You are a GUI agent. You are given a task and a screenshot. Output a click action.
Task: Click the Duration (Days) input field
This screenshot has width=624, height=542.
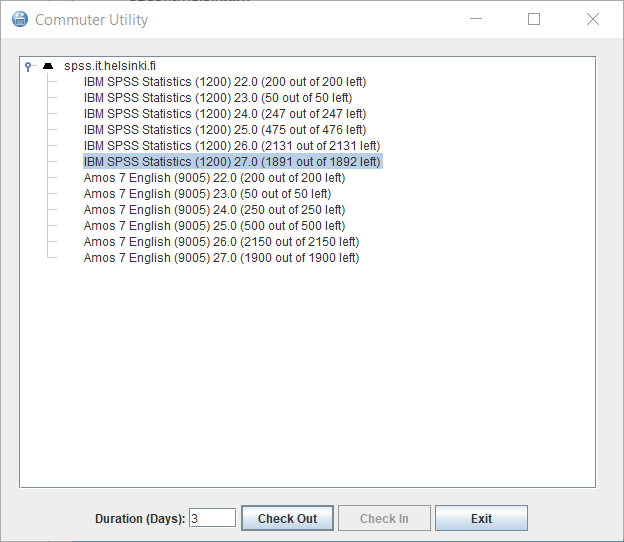pyautogui.click(x=213, y=518)
